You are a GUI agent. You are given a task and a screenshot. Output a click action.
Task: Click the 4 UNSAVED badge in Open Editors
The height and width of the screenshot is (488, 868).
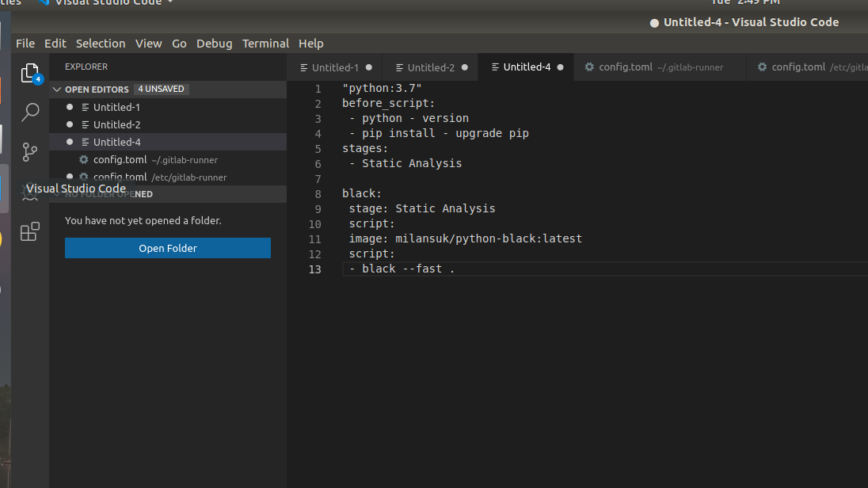(x=161, y=89)
